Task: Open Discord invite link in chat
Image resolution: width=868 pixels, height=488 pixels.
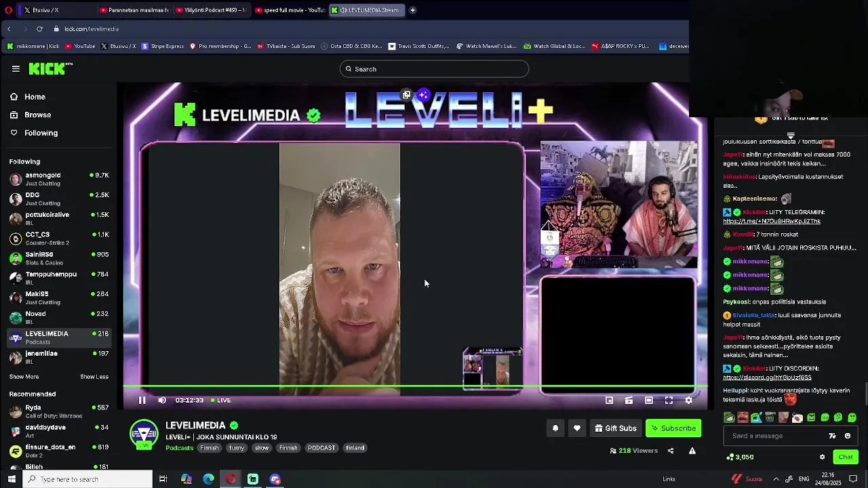Action: click(x=767, y=378)
